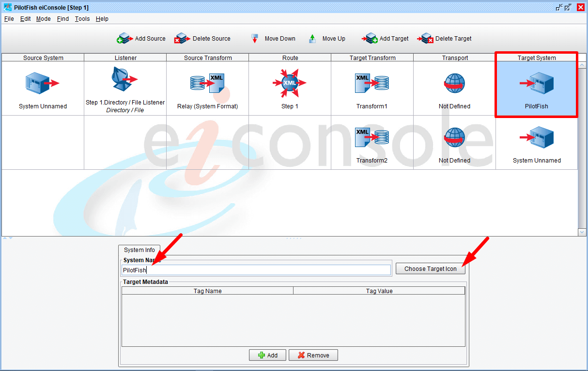
Task: Click the restore-down window button
Action: 559,7
